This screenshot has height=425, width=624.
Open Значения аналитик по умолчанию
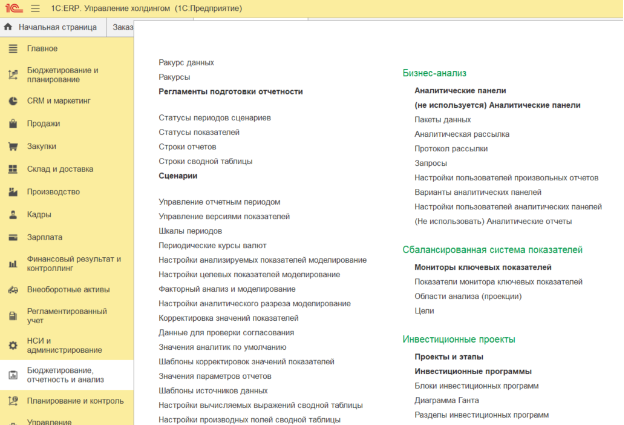click(222, 347)
